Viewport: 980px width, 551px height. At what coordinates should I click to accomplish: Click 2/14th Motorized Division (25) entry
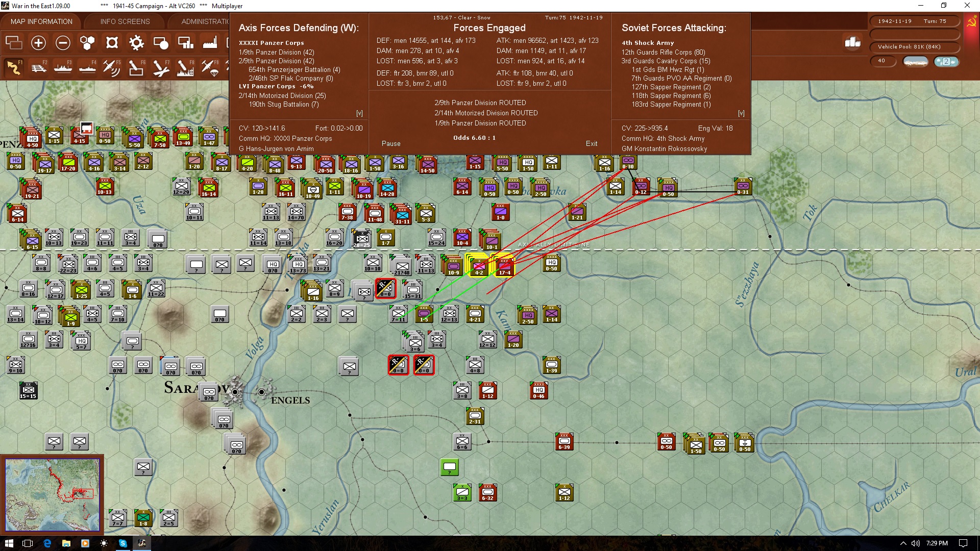(282, 95)
